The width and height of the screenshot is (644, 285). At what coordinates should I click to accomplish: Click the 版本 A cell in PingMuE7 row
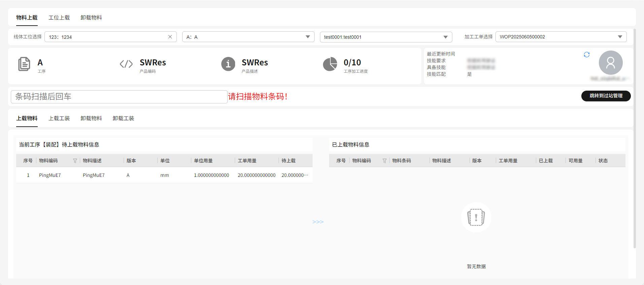[x=128, y=175]
